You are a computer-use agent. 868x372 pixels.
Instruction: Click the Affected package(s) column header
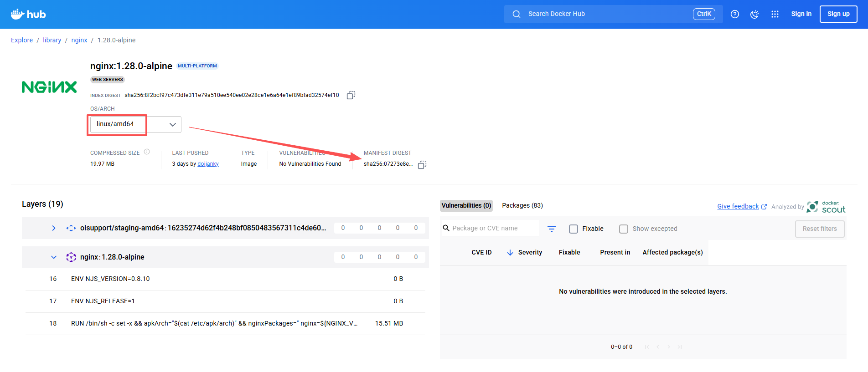coord(672,253)
